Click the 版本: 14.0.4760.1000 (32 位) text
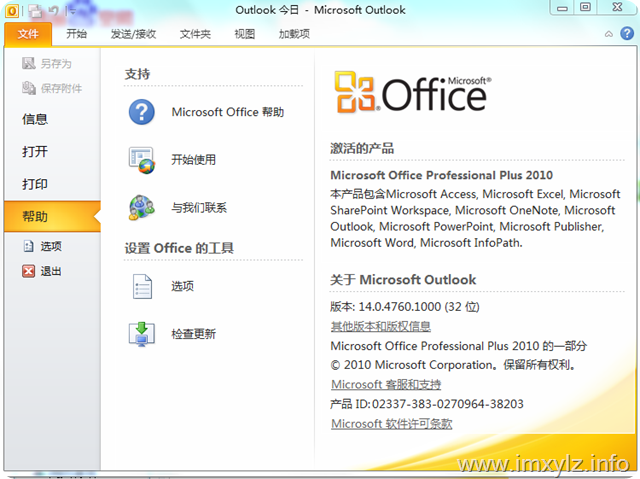 (404, 306)
